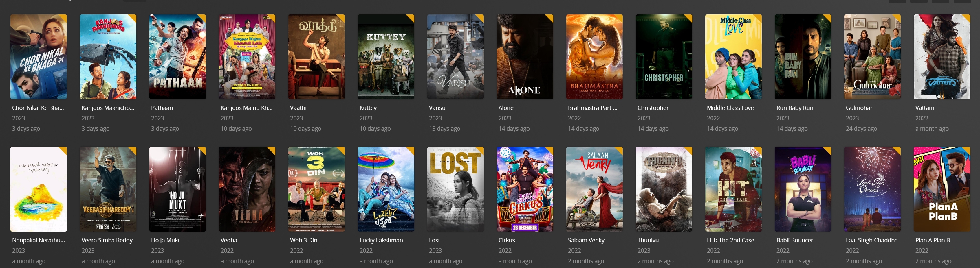Click the Gulmohar movie poster
Screen dimensions: 980x268
coord(872,57)
